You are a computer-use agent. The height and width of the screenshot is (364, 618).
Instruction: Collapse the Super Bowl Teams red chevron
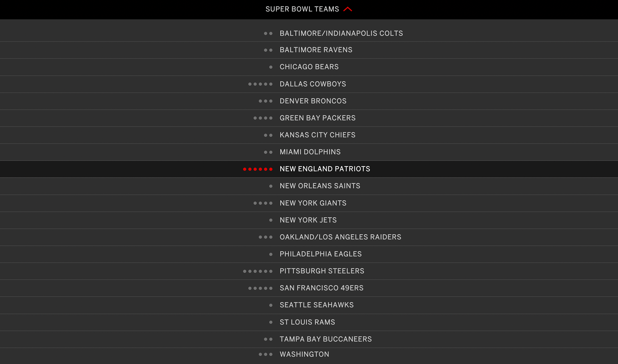348,9
